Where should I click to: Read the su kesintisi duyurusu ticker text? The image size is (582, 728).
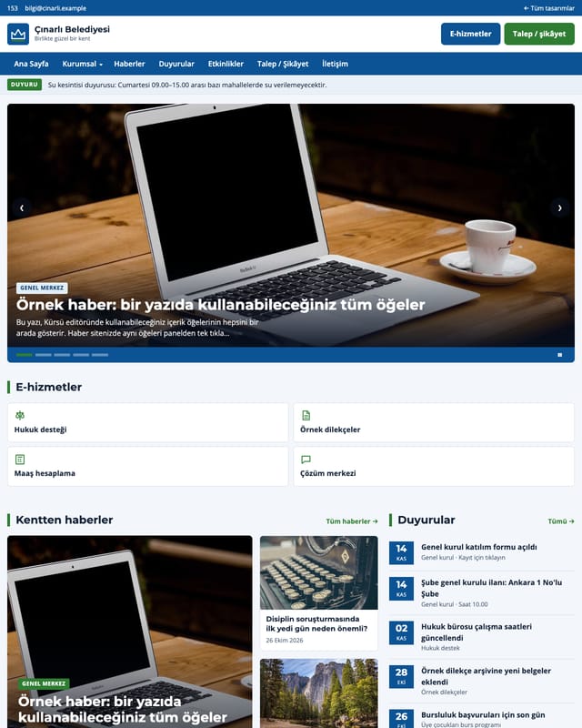click(187, 85)
